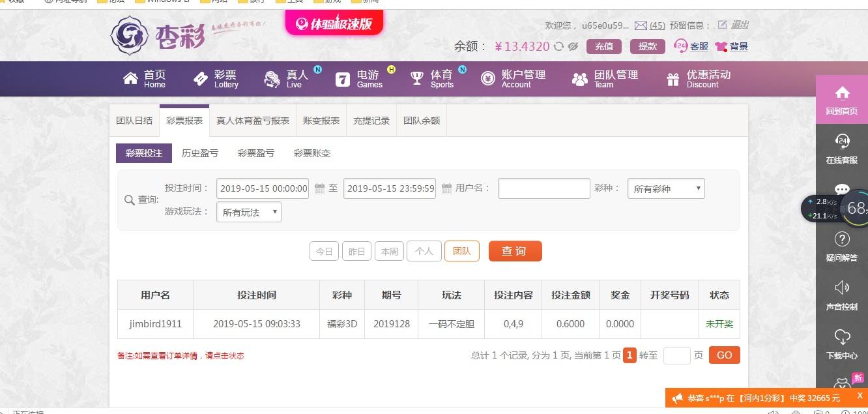Screen dimensions: 868x414
Task: Click the Sports trophy icon
Action: [x=417, y=79]
